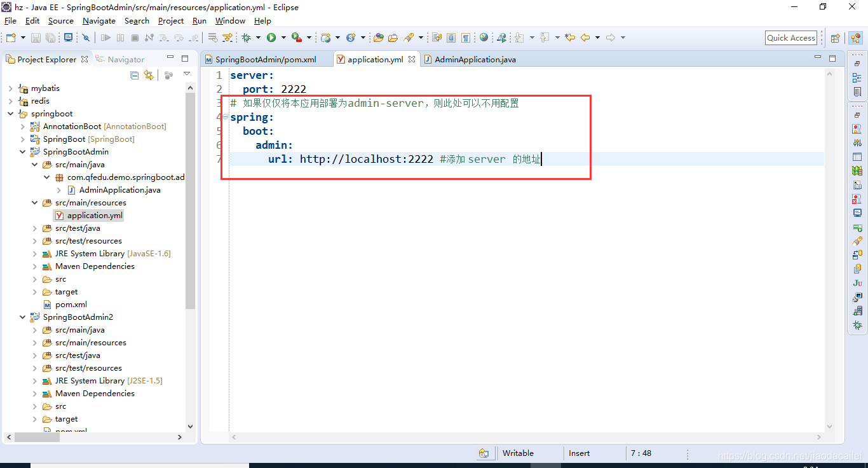Click the Open Perspective icon

click(x=836, y=38)
